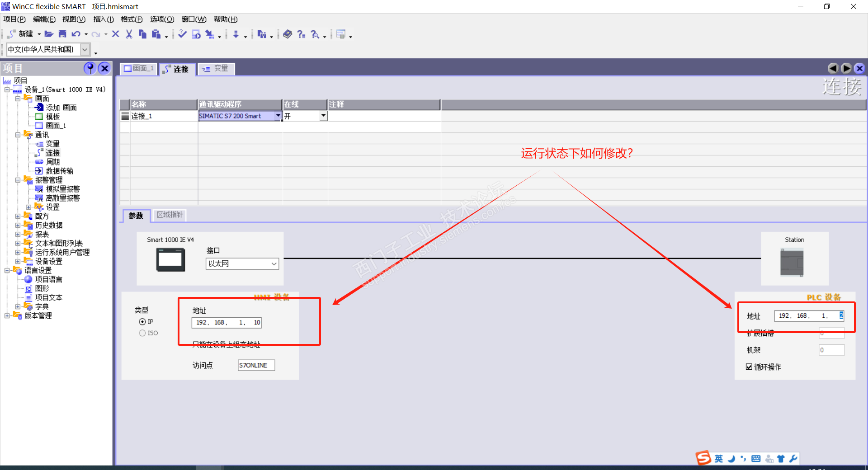Image resolution: width=868 pixels, height=470 pixels.
Task: Open Sogou toolbox wrench icon
Action: pyautogui.click(x=793, y=459)
